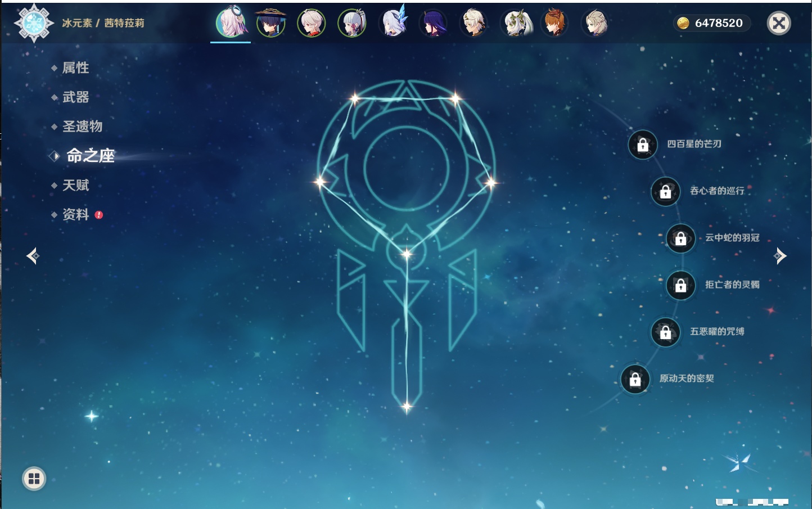Switch to Kazuha's character portrait

312,23
